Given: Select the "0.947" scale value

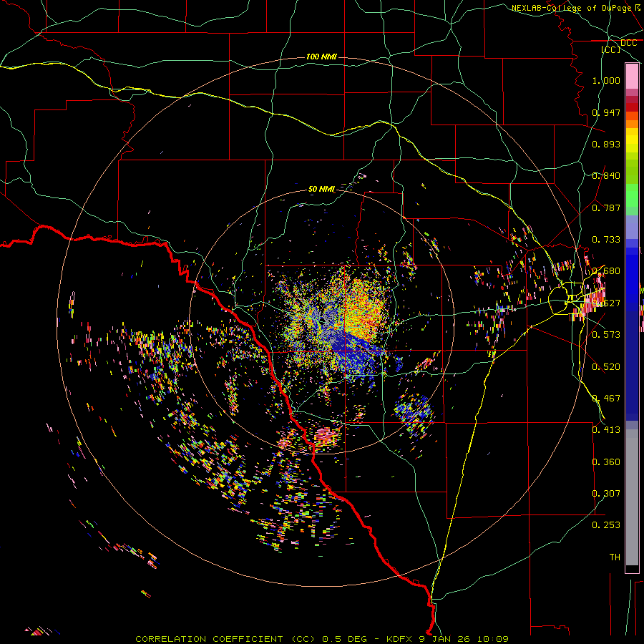Looking at the screenshot, I should pyautogui.click(x=606, y=112).
